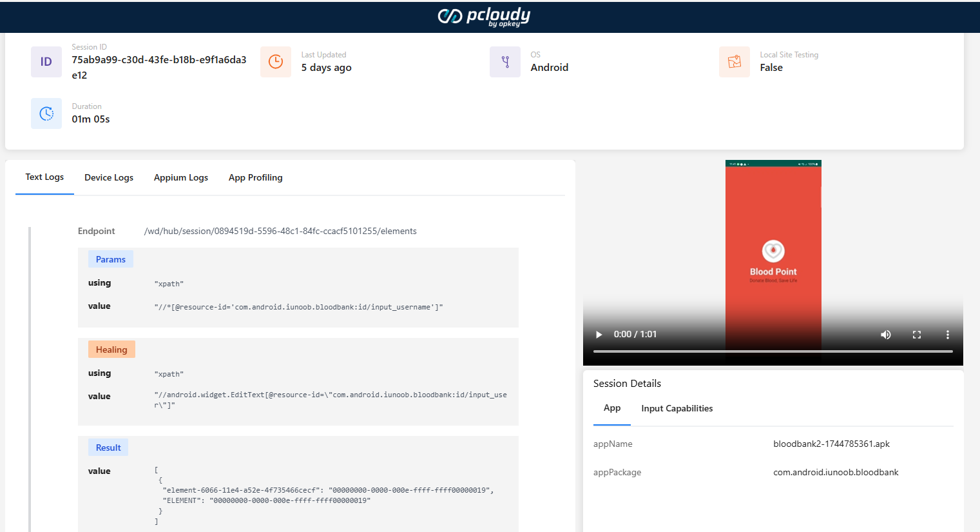The width and height of the screenshot is (980, 532).
Task: Select the Text Logs tab
Action: [x=44, y=177]
